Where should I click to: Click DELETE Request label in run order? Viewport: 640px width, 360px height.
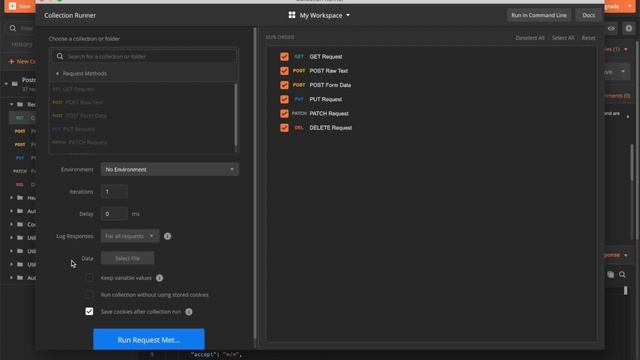[331, 128]
